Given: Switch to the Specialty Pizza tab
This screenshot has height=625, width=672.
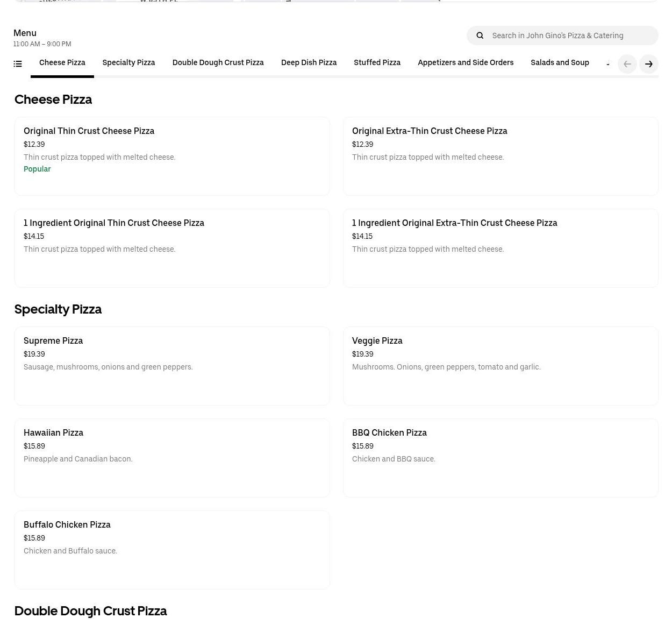Looking at the screenshot, I should [x=128, y=63].
